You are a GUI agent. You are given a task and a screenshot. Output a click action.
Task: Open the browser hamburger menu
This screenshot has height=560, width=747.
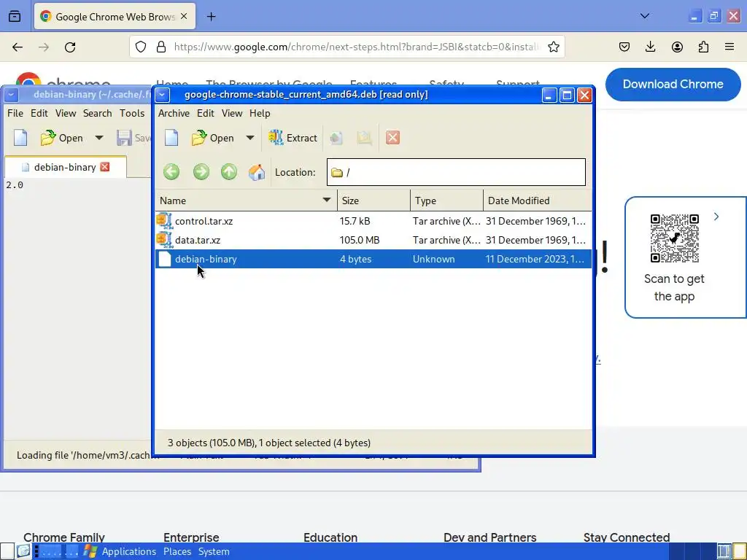click(729, 47)
